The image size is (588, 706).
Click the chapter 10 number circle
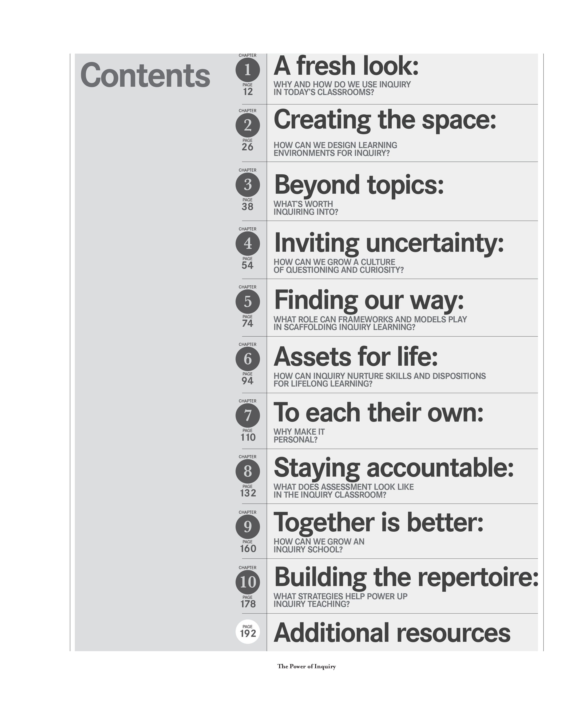click(248, 582)
